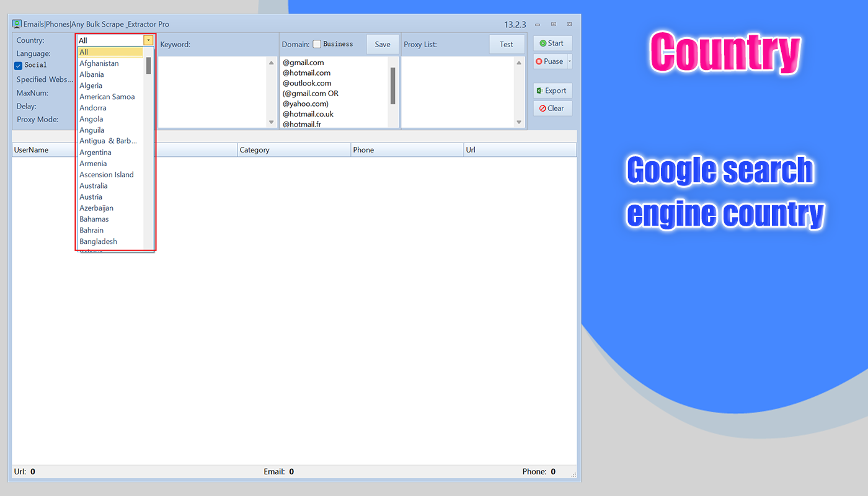Image resolution: width=868 pixels, height=496 pixels.
Task: Pick Anguila from the country list
Action: pos(110,130)
